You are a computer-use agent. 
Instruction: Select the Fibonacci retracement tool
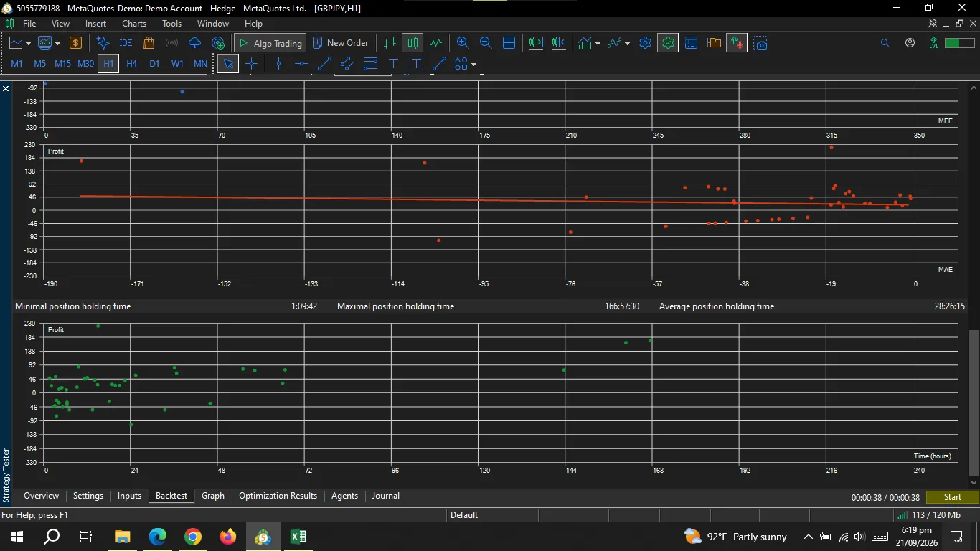[x=370, y=64]
